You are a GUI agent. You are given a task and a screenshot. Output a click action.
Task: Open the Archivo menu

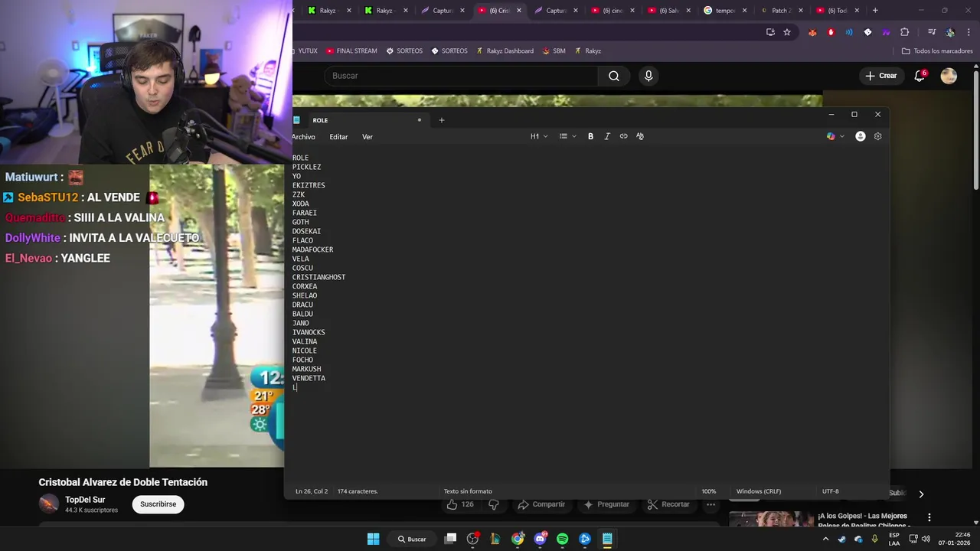coord(303,137)
